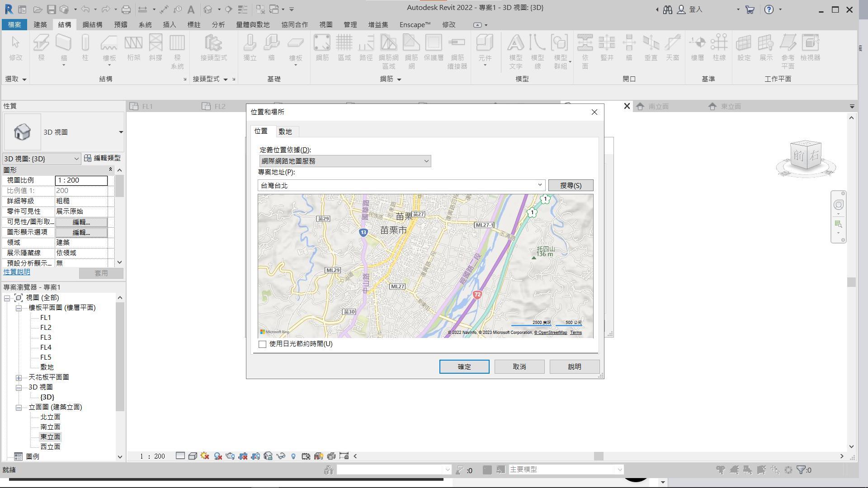Collapse the 3D 視圖 tree node
868x488 pixels.
(x=19, y=388)
